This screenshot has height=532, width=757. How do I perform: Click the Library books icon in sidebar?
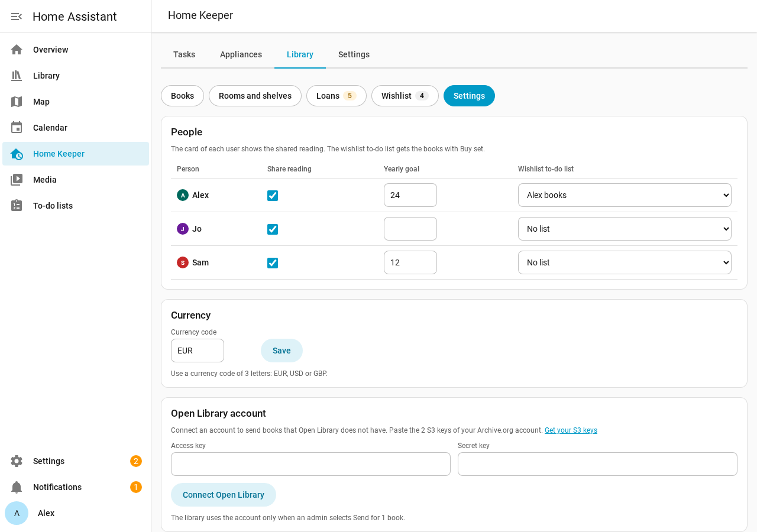coord(17,76)
